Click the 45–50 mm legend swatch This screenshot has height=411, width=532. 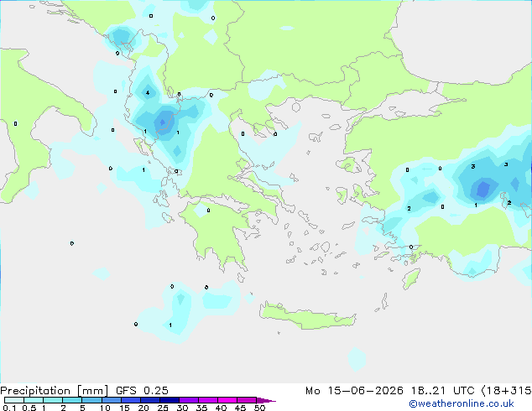click(x=247, y=400)
